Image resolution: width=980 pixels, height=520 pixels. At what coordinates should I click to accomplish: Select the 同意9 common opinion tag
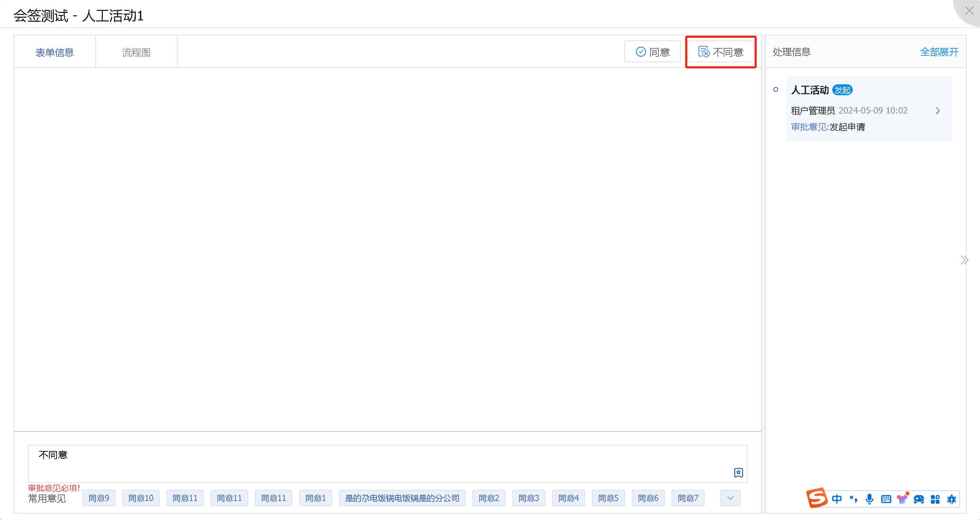pyautogui.click(x=98, y=498)
